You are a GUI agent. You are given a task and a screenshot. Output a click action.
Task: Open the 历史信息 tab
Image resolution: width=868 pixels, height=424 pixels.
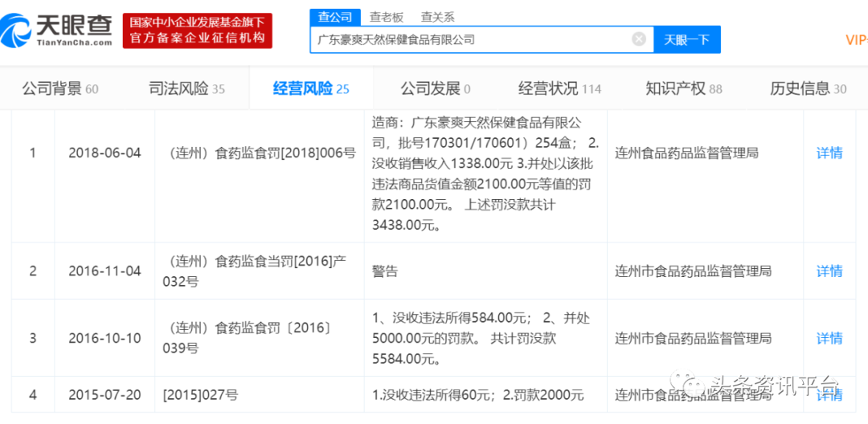(809, 88)
